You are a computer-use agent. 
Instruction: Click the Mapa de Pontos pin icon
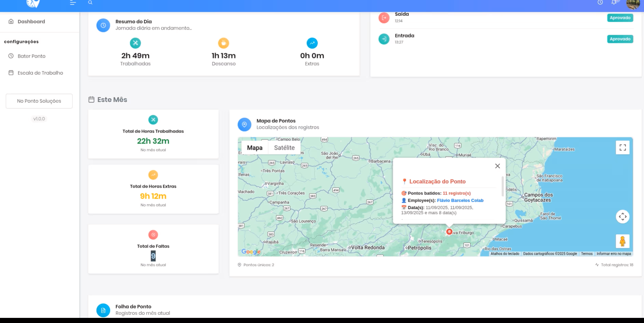(244, 125)
